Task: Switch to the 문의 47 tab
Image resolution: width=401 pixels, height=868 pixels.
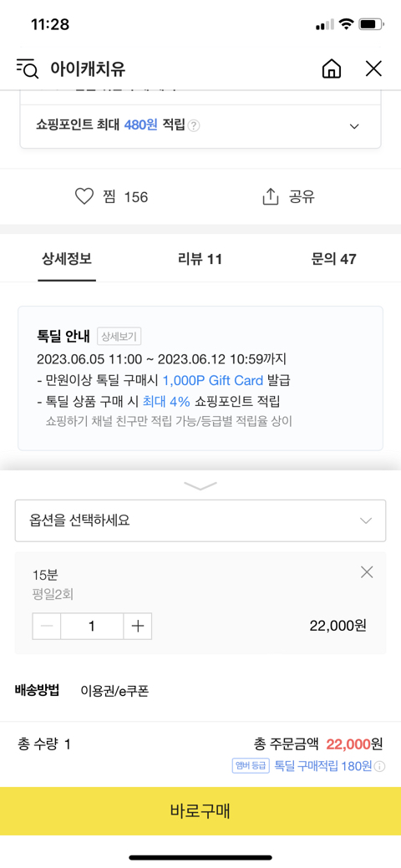Action: pos(333,258)
